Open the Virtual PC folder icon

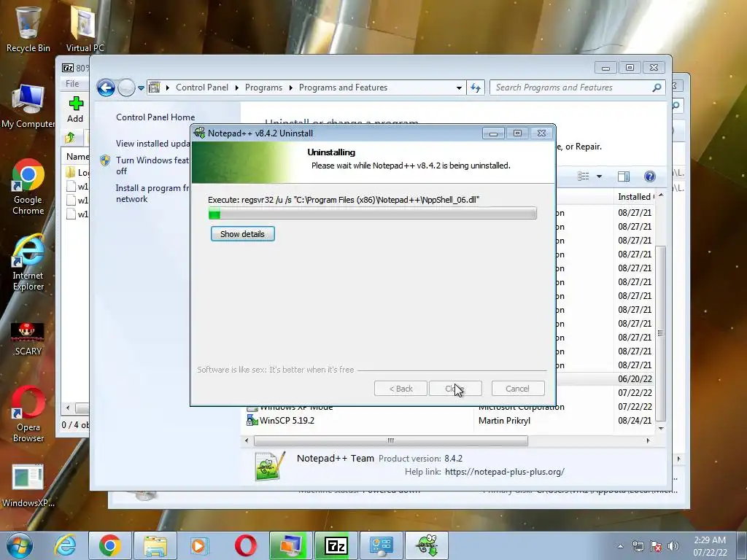pyautogui.click(x=85, y=28)
